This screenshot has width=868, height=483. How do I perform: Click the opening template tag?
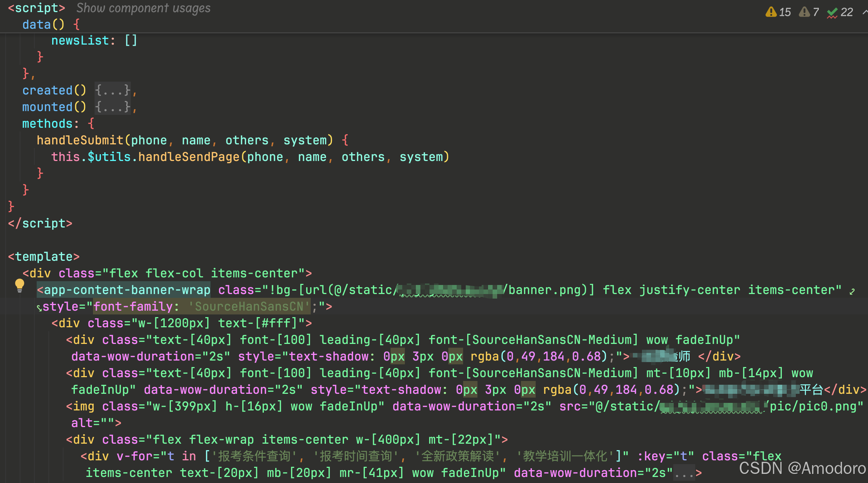pyautogui.click(x=44, y=257)
